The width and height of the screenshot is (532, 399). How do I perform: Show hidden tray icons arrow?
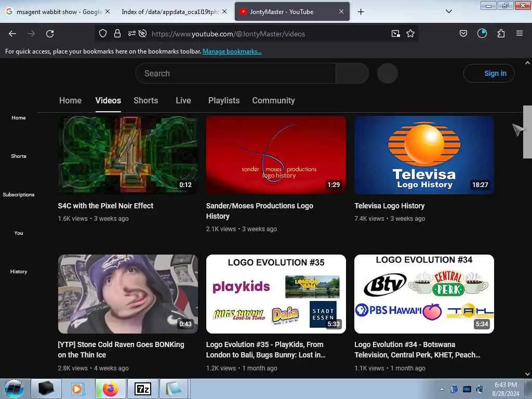click(x=442, y=389)
